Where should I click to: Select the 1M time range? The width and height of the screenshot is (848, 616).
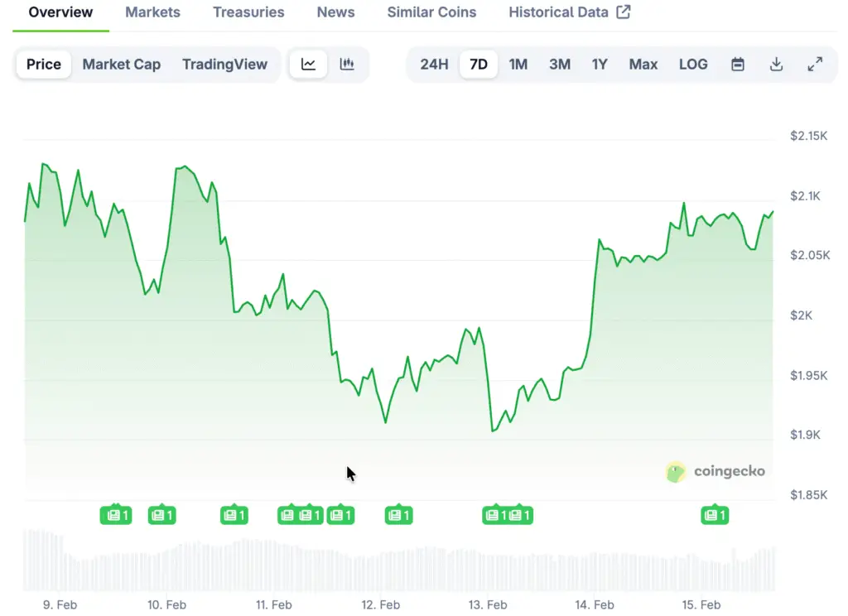click(x=518, y=65)
